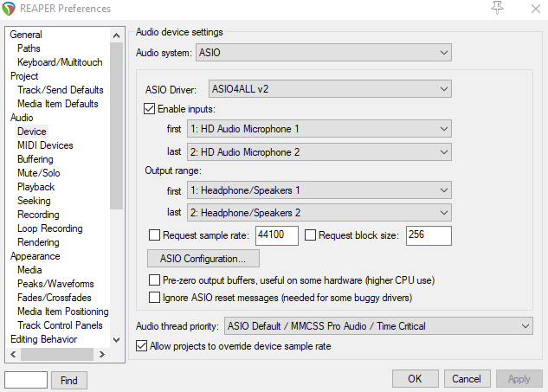The width and height of the screenshot is (548, 392).
Task: Open Media page under Appearance
Action: point(29,270)
